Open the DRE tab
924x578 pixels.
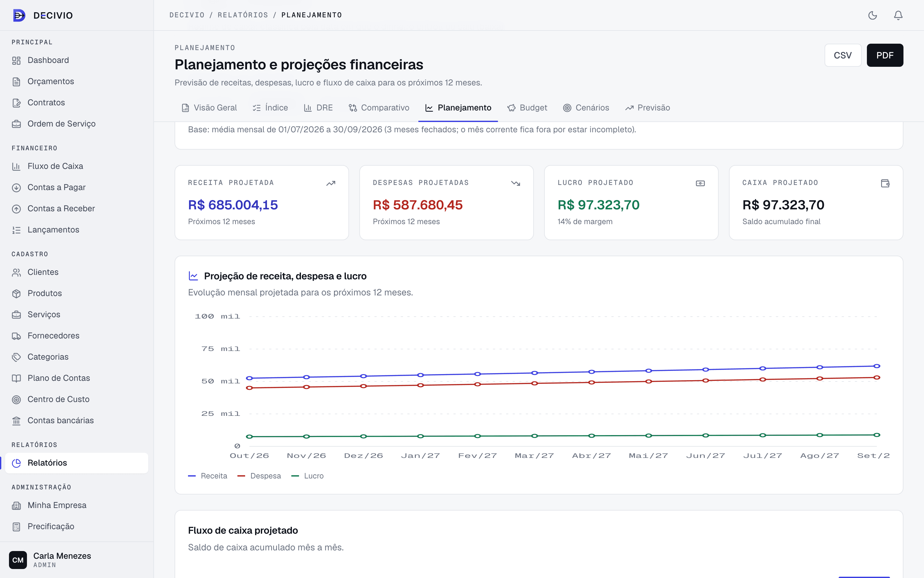point(318,108)
